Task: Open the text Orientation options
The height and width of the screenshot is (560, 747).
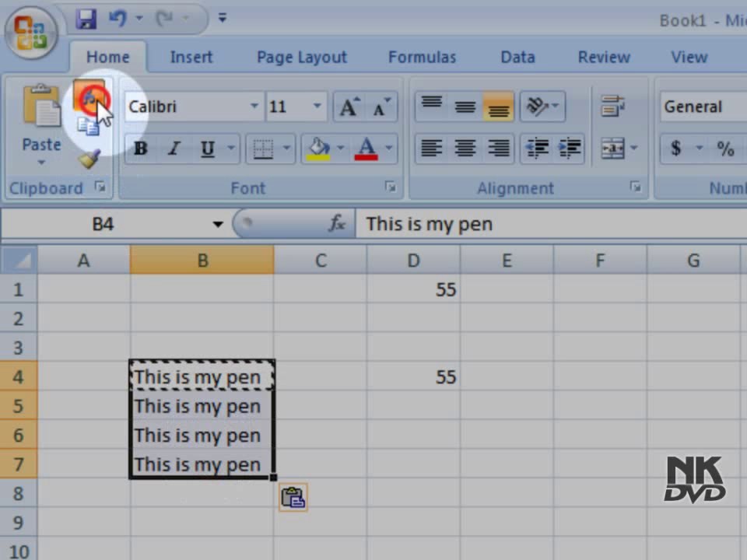Action: pyautogui.click(x=542, y=107)
